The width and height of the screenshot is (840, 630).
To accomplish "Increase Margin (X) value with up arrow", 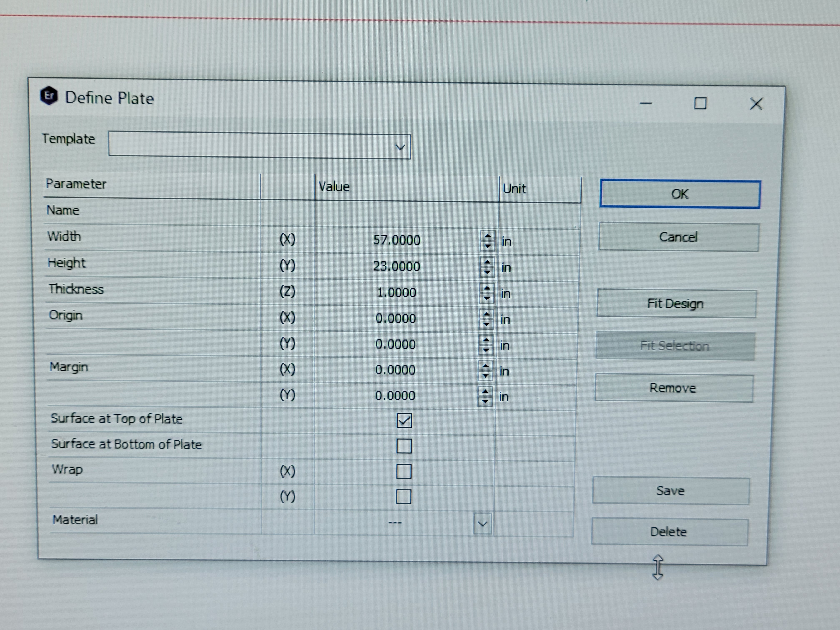I will [x=486, y=366].
